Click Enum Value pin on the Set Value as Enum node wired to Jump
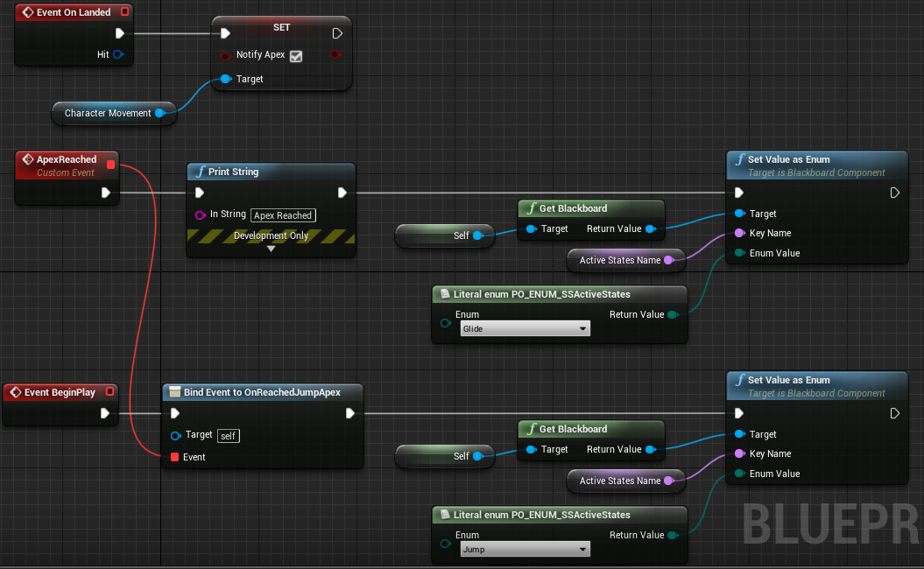Image resolution: width=924 pixels, height=569 pixels. 740,474
